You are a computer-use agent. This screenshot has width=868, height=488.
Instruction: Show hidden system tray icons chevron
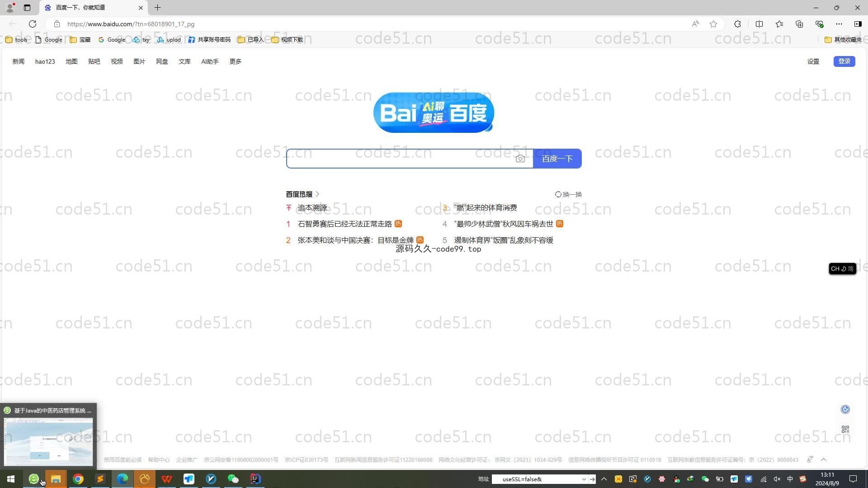click(x=604, y=479)
